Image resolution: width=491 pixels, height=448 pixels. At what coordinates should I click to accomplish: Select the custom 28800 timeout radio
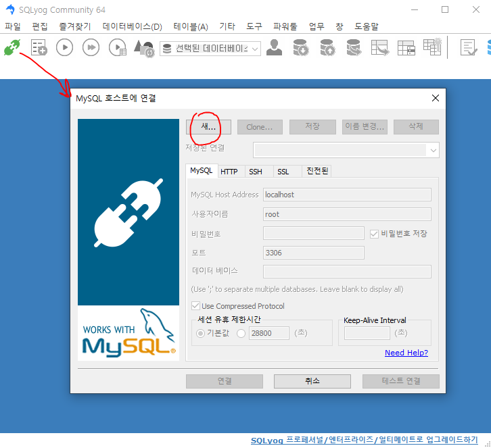241,334
